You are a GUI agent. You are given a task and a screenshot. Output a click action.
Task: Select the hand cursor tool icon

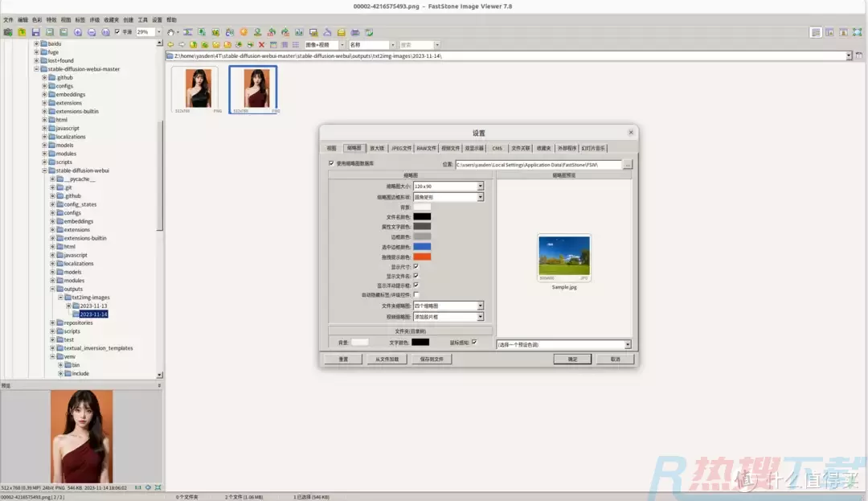tap(170, 32)
